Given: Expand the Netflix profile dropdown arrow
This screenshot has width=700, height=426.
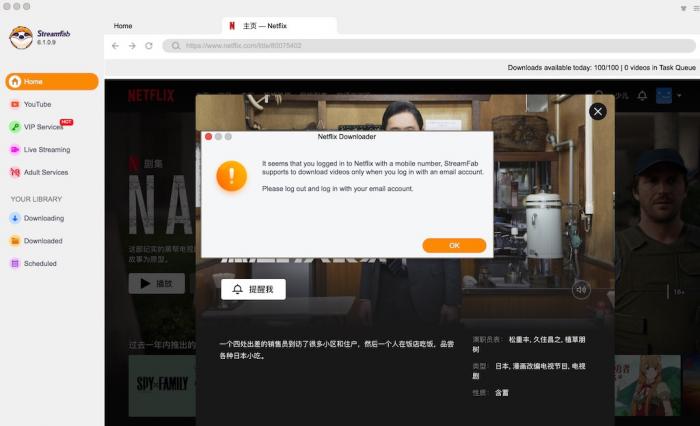Looking at the screenshot, I should [679, 96].
